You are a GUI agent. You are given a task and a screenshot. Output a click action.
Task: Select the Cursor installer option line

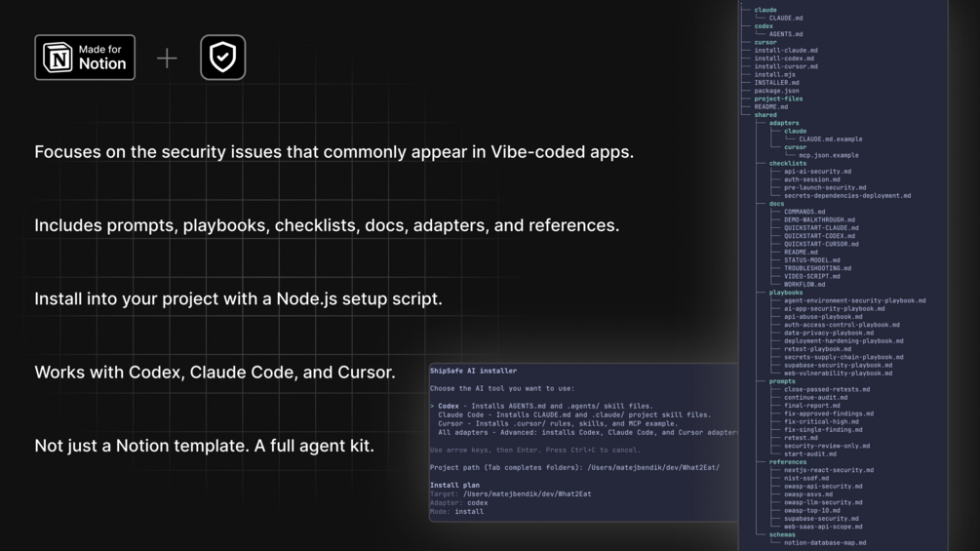[558, 423]
